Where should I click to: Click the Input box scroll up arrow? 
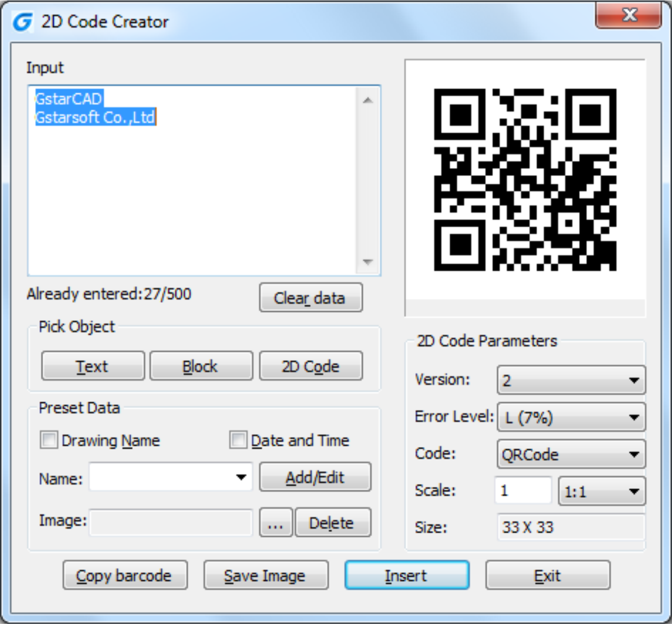pyautogui.click(x=368, y=100)
